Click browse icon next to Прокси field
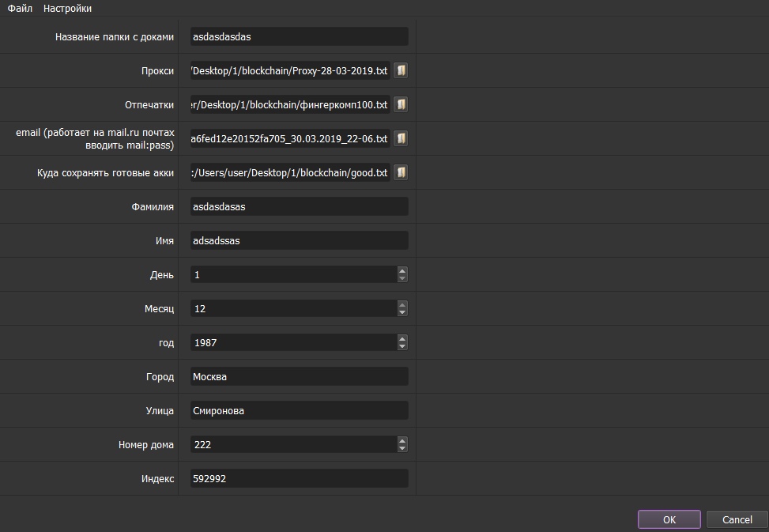This screenshot has width=769, height=532. (401, 70)
